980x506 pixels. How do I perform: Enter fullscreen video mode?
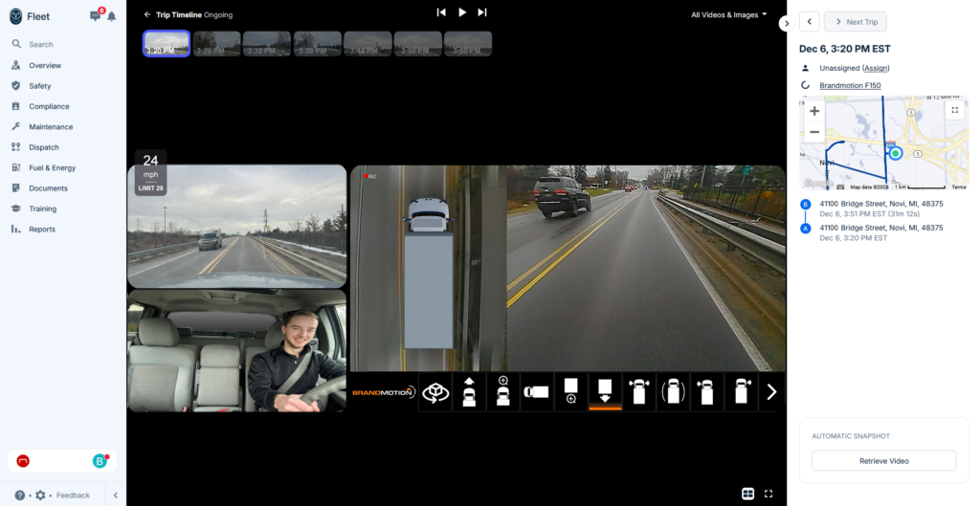[x=768, y=494]
